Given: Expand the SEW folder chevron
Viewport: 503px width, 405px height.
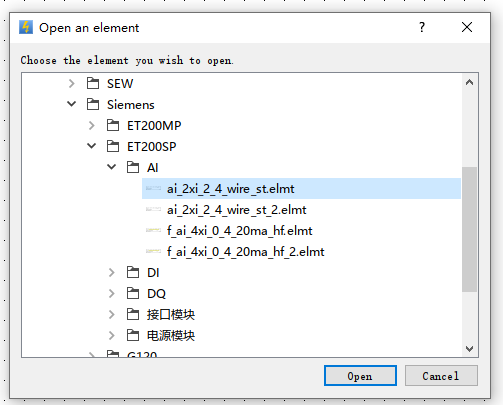Looking at the screenshot, I should coord(71,83).
